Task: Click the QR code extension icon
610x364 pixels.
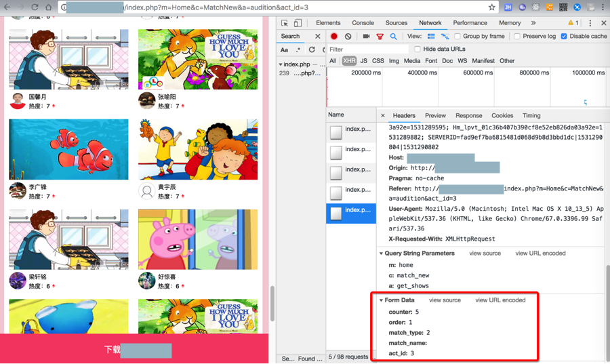Action: click(x=563, y=7)
